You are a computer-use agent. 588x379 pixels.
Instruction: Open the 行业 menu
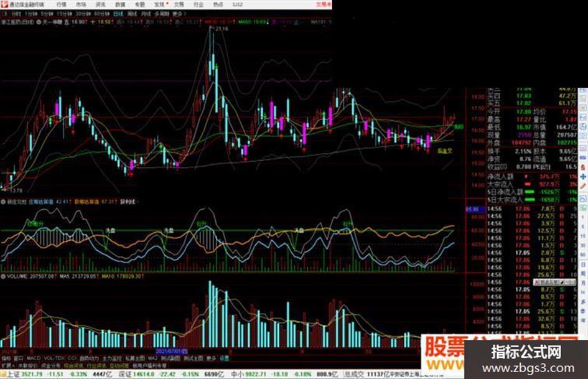(198, 4)
